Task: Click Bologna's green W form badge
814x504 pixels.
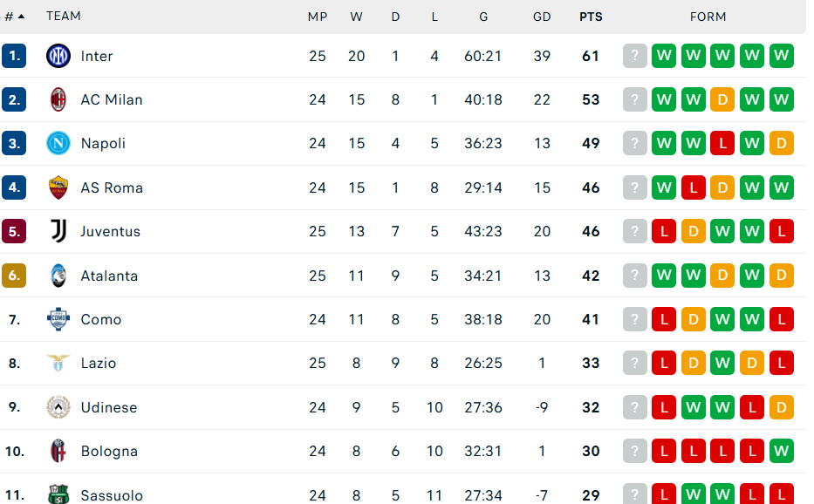Action: coord(781,451)
